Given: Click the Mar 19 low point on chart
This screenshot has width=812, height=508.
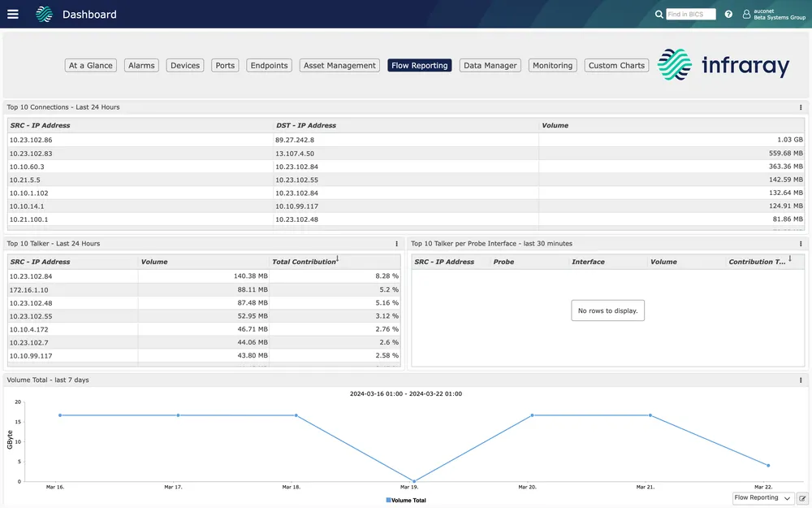Looking at the screenshot, I should pyautogui.click(x=412, y=481).
